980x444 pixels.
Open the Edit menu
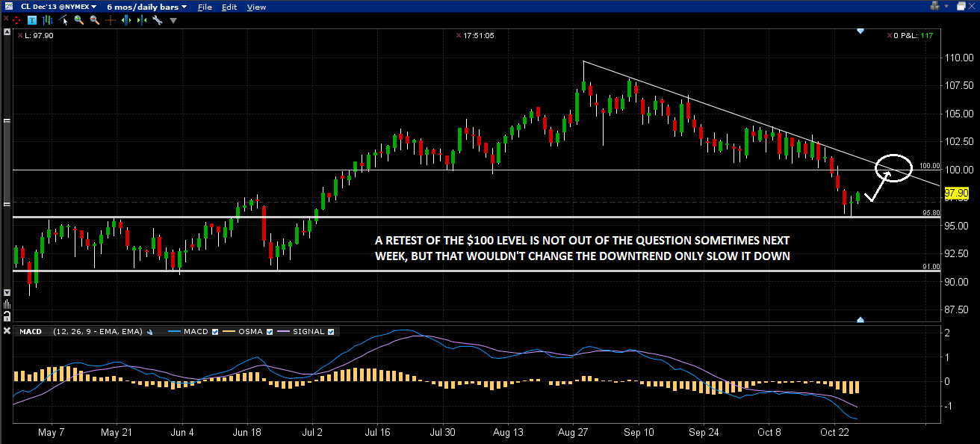click(x=229, y=7)
